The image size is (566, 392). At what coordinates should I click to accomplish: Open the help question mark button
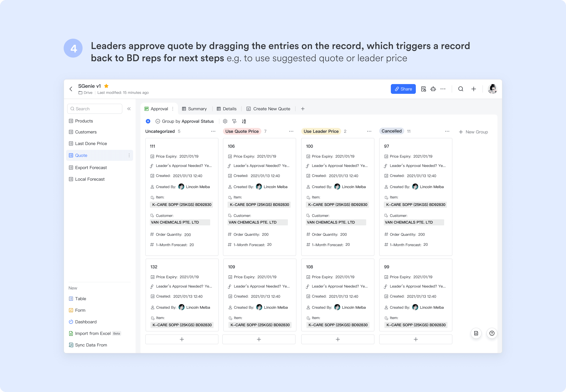point(492,333)
